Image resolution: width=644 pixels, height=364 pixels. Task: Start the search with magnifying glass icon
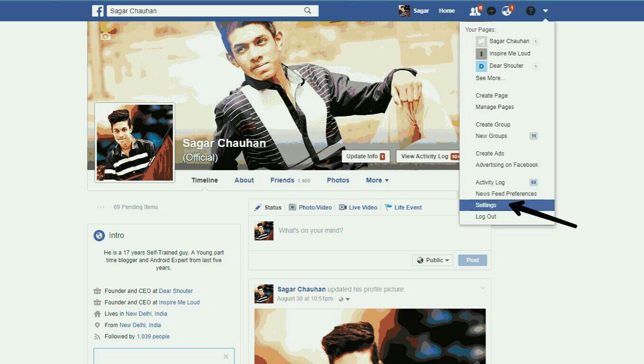(307, 9)
